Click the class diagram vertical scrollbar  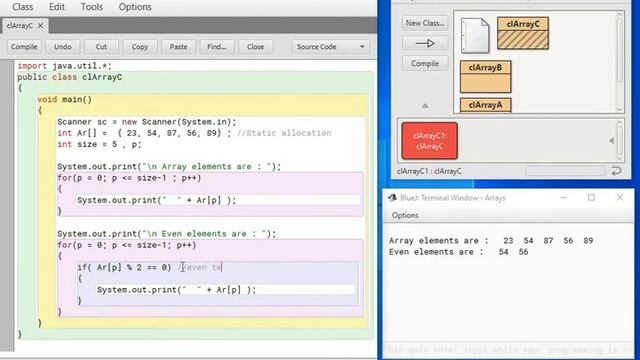(619, 62)
